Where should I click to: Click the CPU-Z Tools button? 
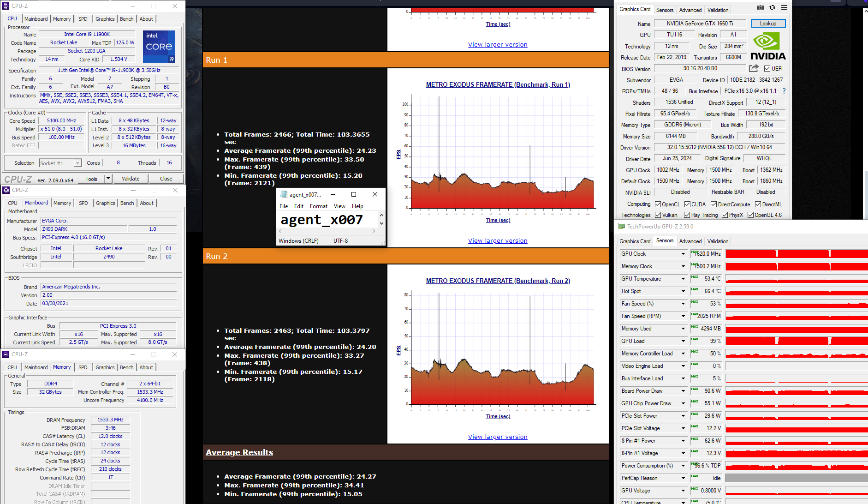pos(91,179)
